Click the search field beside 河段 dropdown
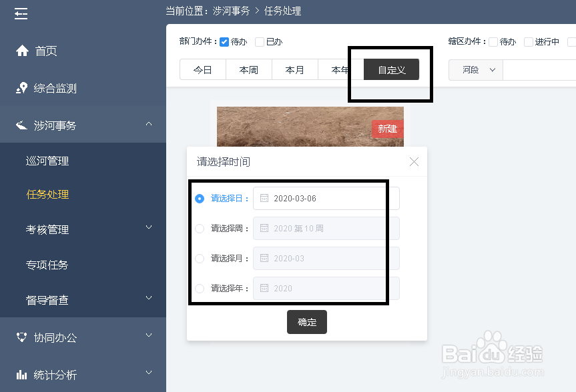 539,70
